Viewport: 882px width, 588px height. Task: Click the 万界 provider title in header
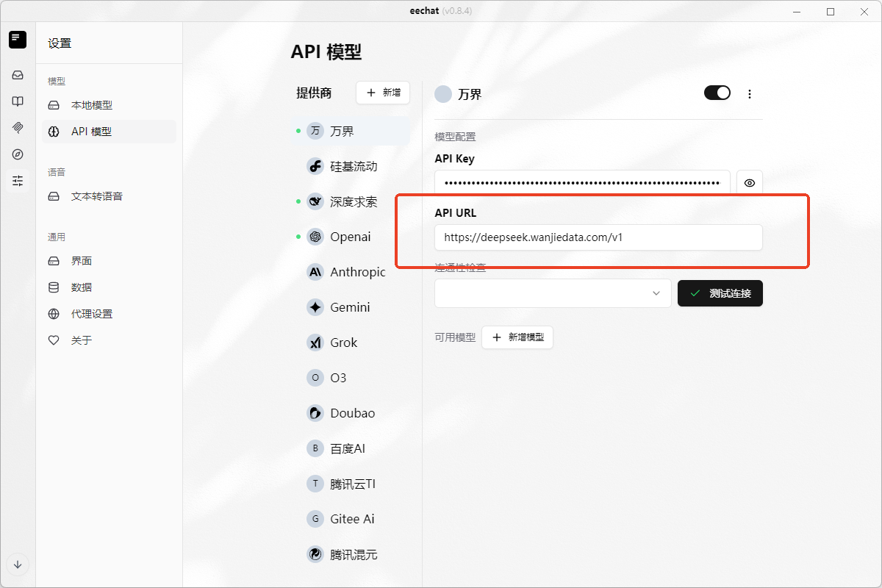coord(470,94)
